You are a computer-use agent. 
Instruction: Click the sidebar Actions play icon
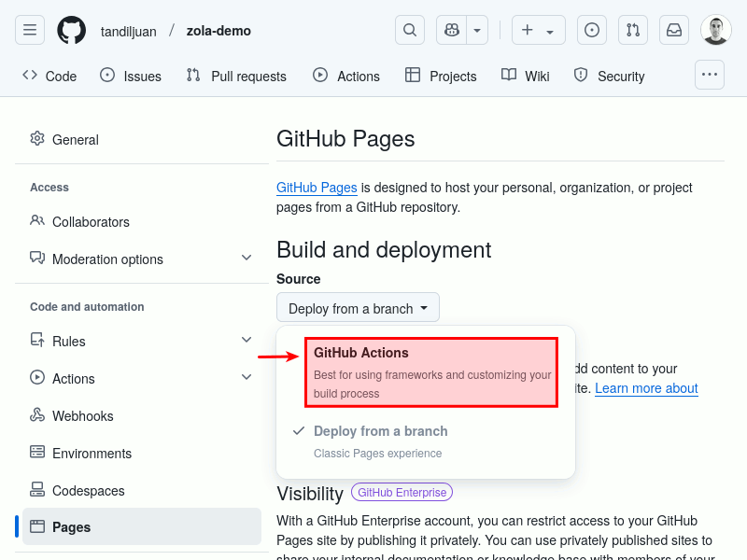point(37,377)
